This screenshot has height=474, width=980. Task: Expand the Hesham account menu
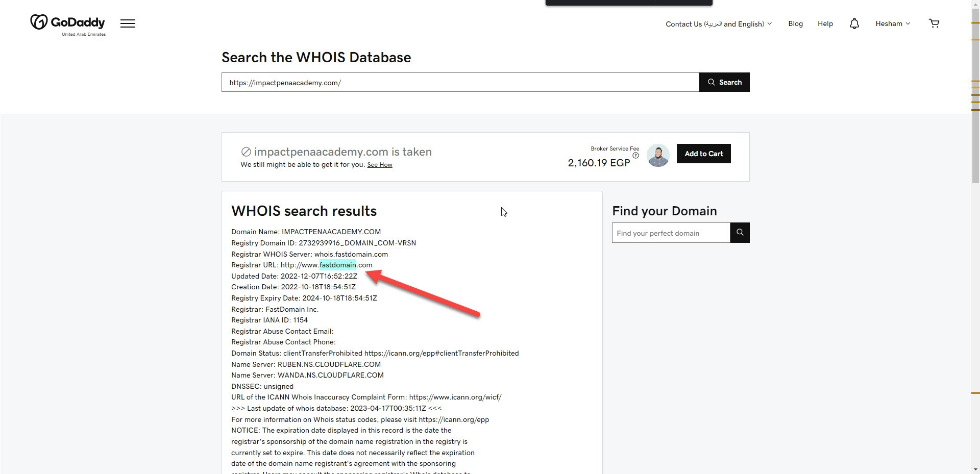(x=892, y=24)
